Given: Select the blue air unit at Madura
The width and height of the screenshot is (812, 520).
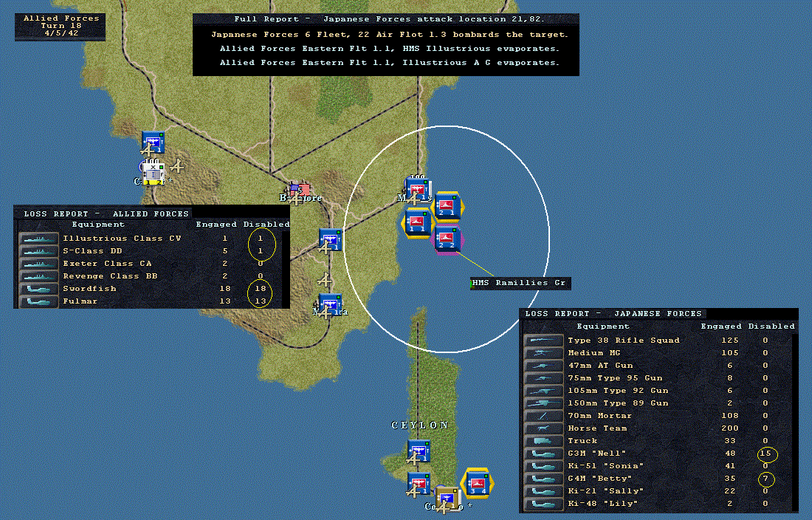Looking at the screenshot, I should tap(330, 304).
